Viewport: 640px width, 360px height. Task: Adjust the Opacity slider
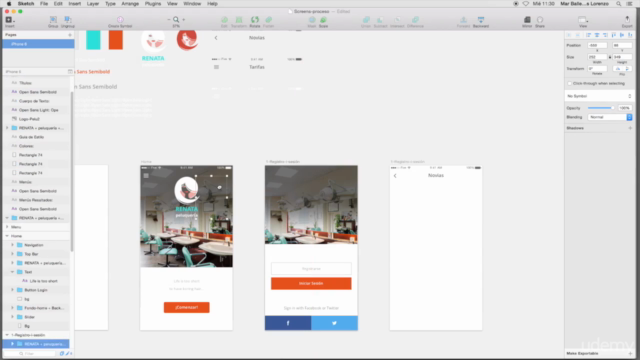pos(601,108)
